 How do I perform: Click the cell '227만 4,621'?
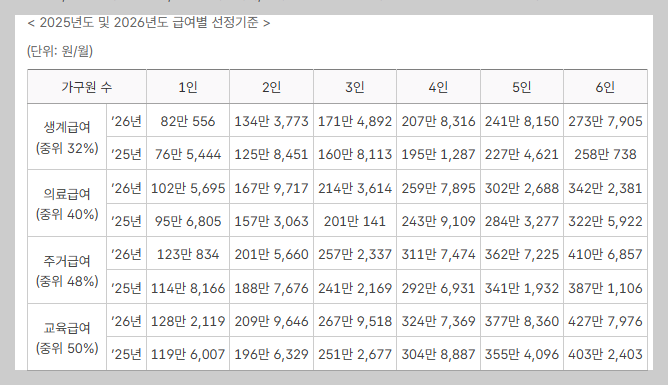(522, 154)
